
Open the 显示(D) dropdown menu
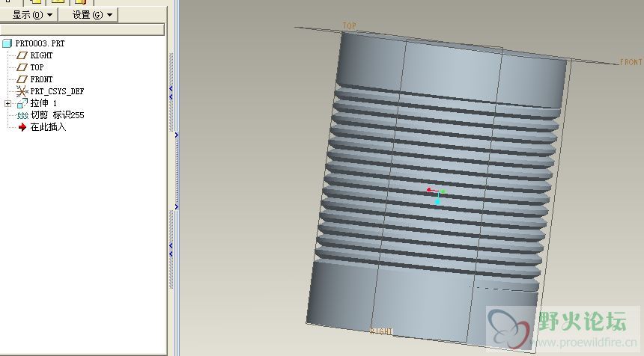32,15
